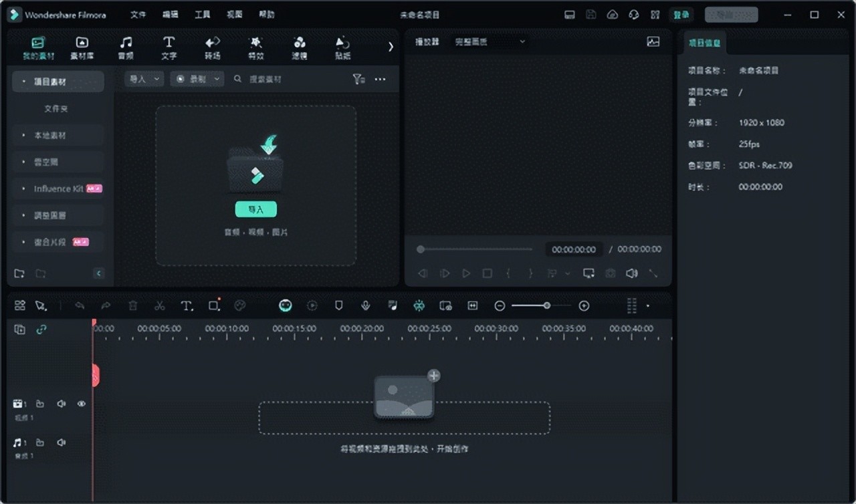The width and height of the screenshot is (856, 504).
Task: Open the 录制 record dropdown
Action: [197, 79]
